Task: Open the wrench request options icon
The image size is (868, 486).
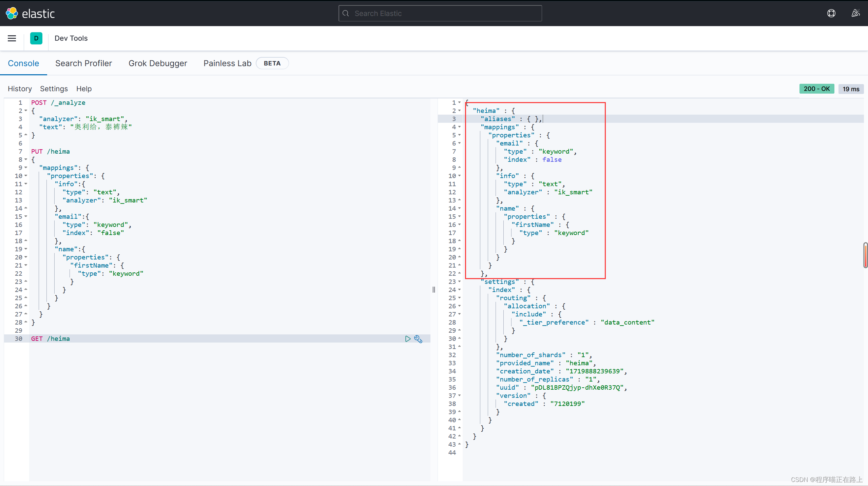Action: point(418,339)
